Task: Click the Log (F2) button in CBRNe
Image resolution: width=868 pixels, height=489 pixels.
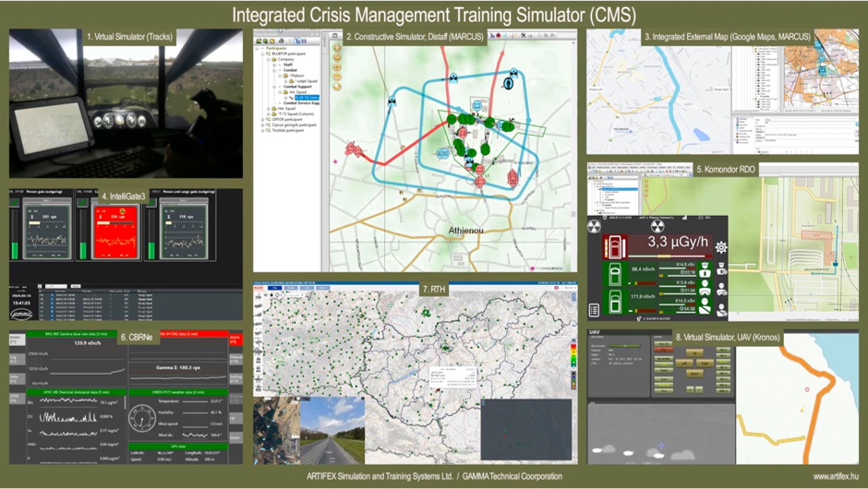Action: (x=16, y=360)
